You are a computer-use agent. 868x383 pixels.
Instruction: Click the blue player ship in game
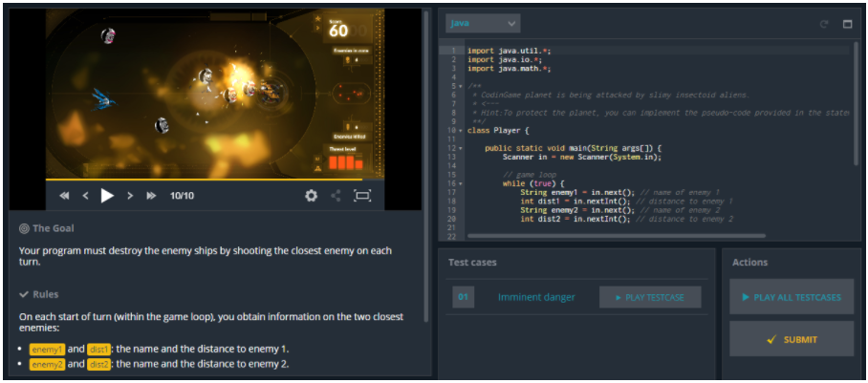click(104, 99)
